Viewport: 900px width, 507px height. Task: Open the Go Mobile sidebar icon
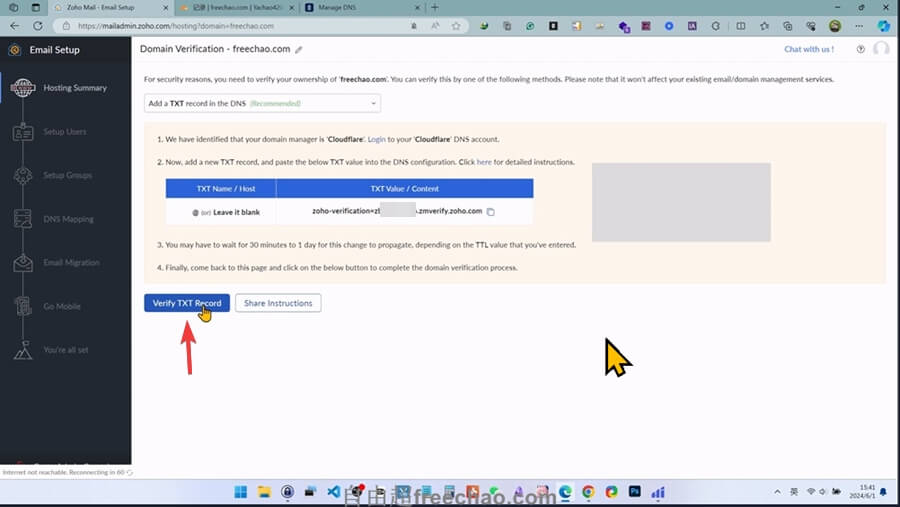(x=22, y=307)
